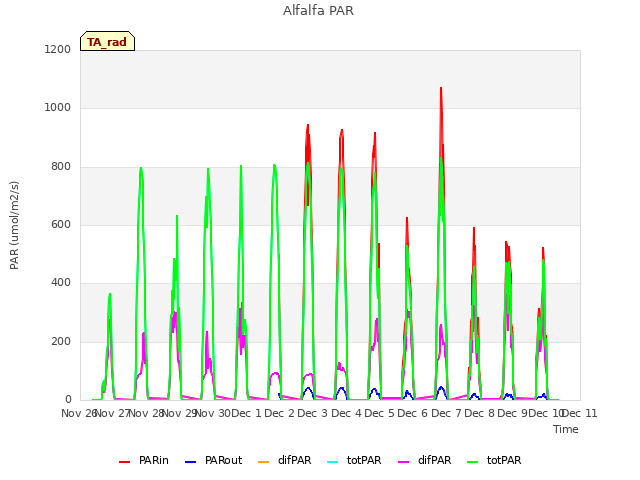Click the Nov 26 x-axis label

79,413
